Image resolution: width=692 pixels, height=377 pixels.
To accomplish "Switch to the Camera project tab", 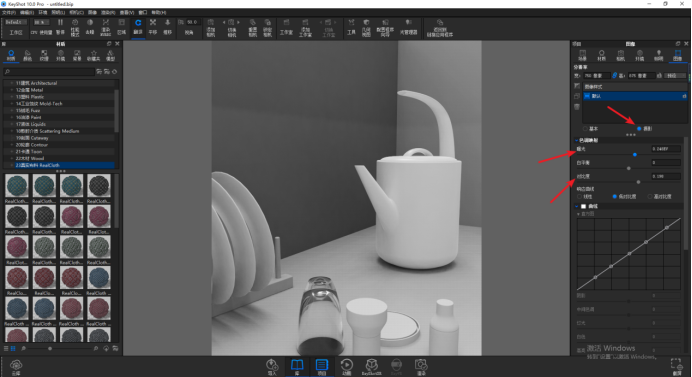I will point(621,55).
